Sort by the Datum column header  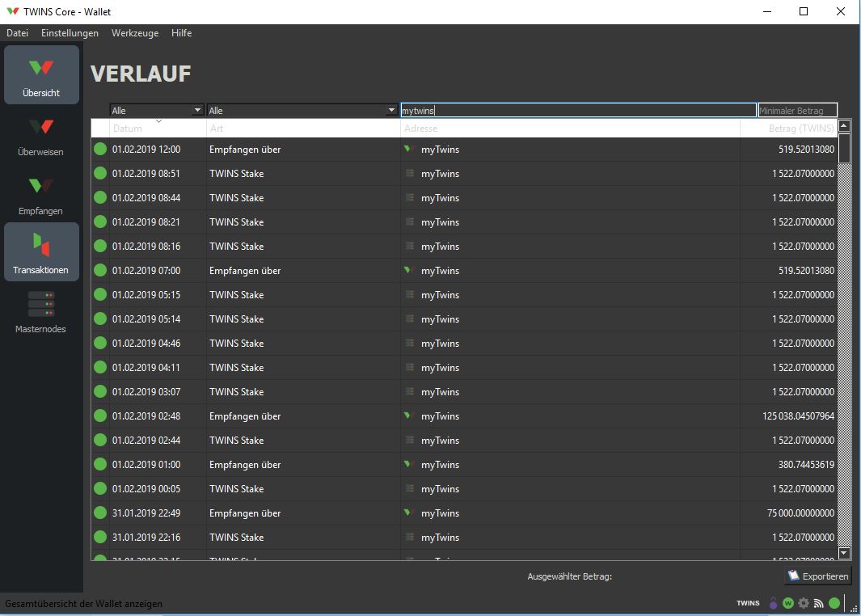point(158,128)
